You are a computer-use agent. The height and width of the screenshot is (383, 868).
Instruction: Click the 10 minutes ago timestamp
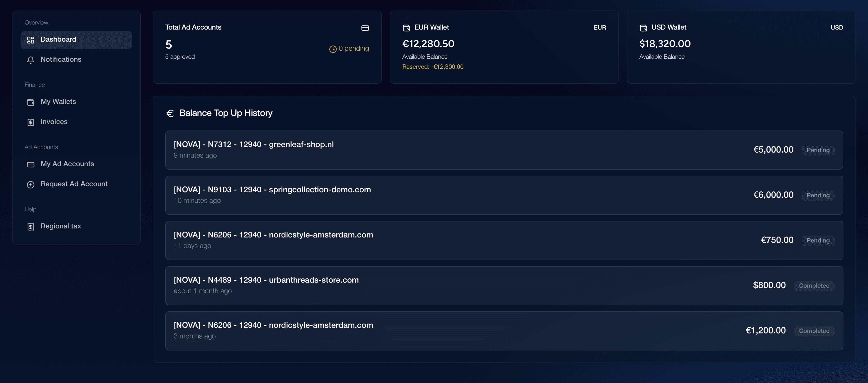(x=197, y=200)
